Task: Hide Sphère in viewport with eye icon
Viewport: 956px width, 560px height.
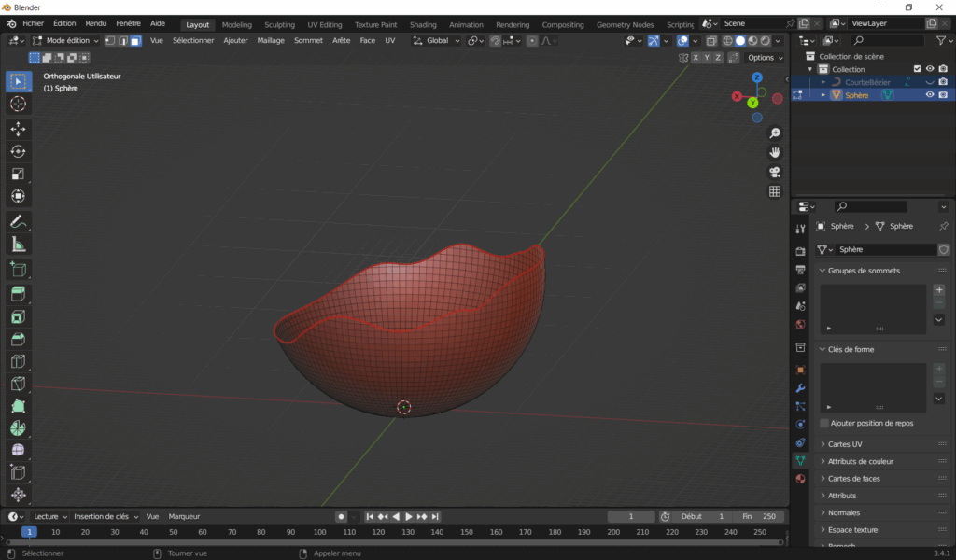Action: [x=930, y=95]
